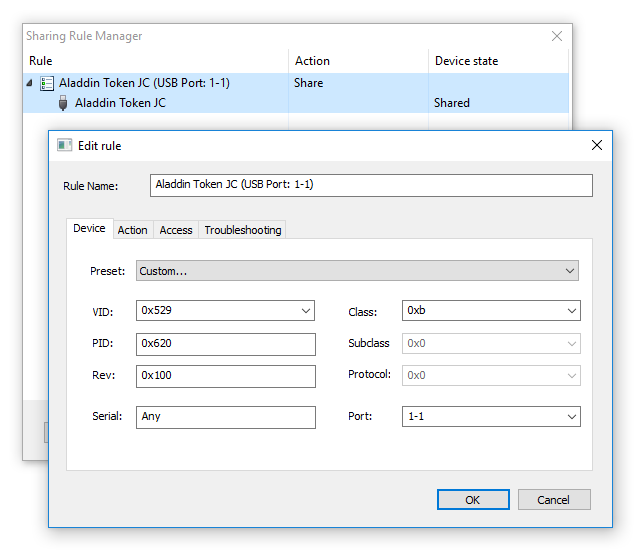Click the Rev field containing 0x100
This screenshot has width=640, height=555.
point(226,376)
